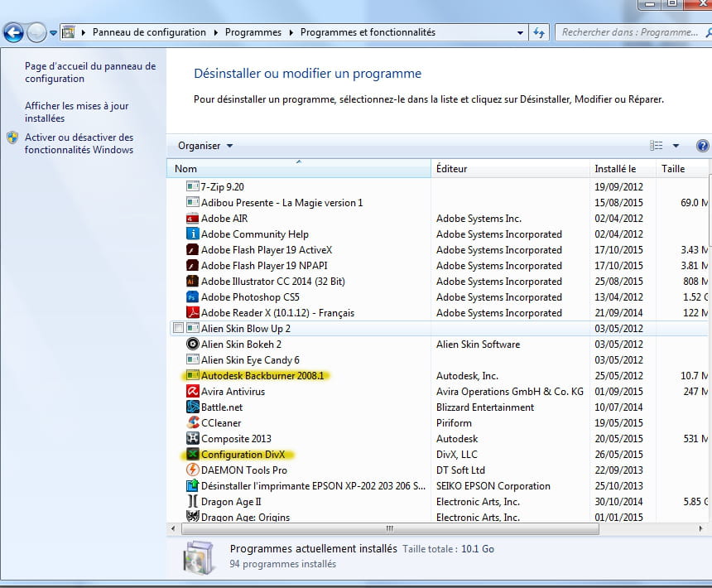712x588 pixels.
Task: Tick the checkbox for Alien Skin Blow Up 2
Action: 179,328
